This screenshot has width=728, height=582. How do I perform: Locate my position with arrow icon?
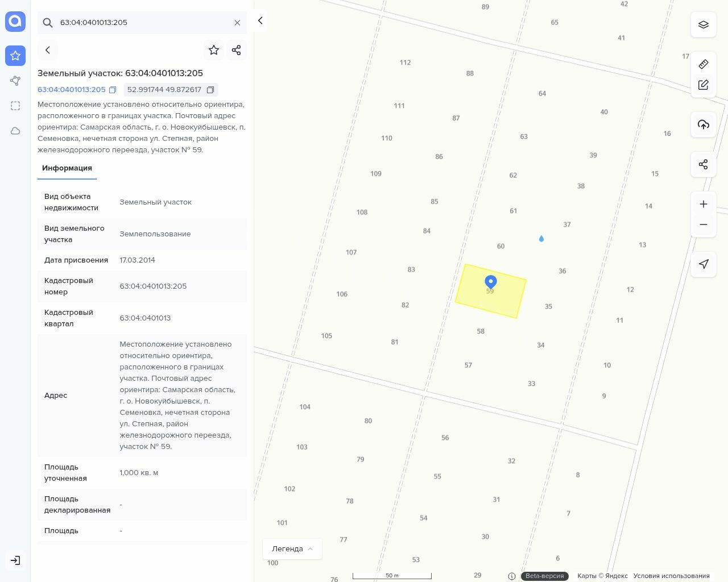pos(703,264)
